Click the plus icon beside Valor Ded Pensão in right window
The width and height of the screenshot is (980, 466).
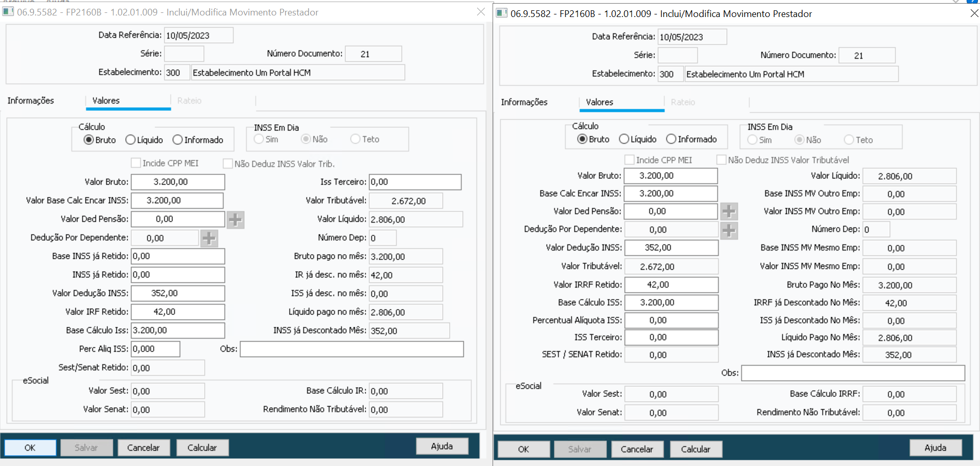coord(729,211)
